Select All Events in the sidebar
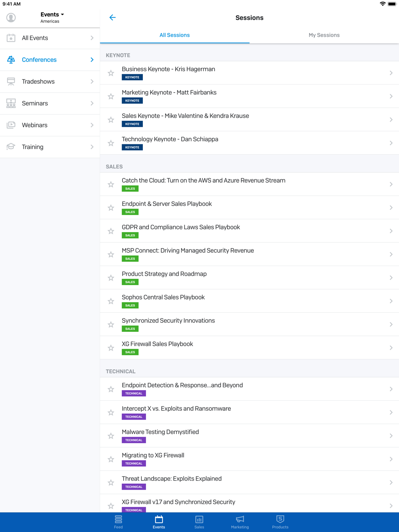This screenshot has width=399, height=532. (x=50, y=38)
